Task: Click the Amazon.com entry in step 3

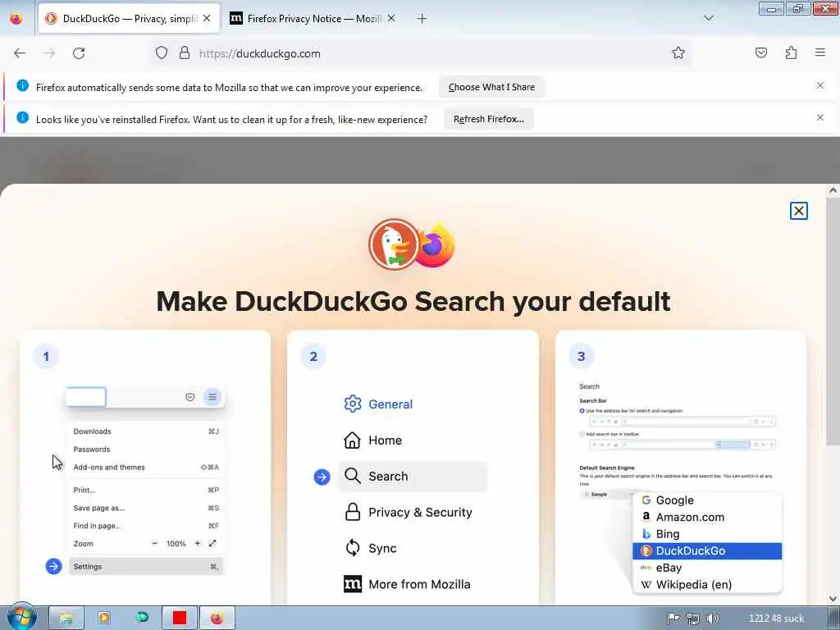Action: pyautogui.click(x=707, y=517)
